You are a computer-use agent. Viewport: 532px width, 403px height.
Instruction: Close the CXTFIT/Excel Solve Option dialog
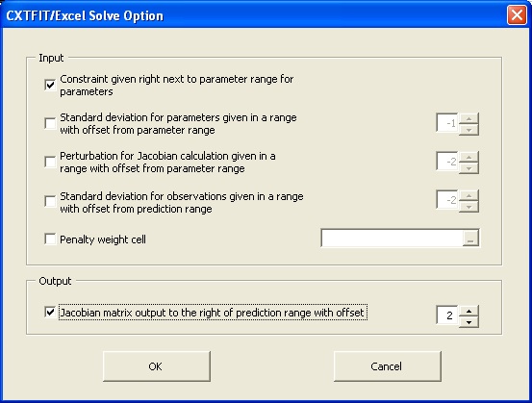point(517,15)
